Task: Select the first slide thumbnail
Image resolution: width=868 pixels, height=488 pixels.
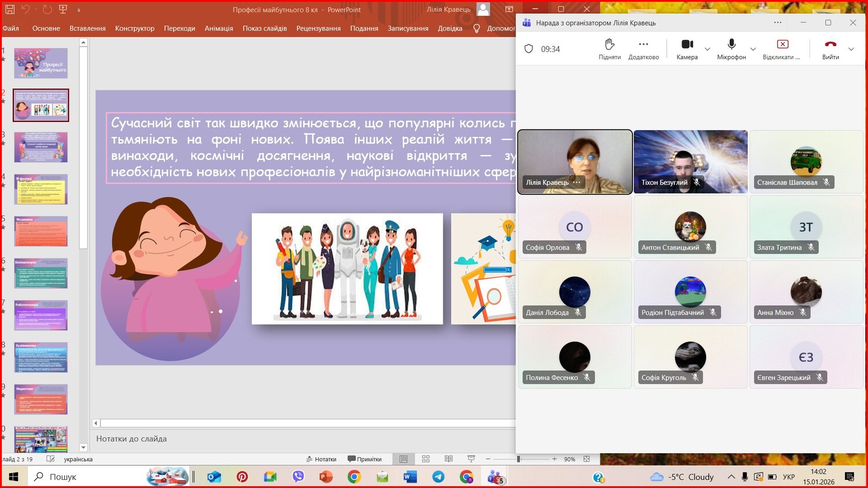Action: (x=41, y=63)
